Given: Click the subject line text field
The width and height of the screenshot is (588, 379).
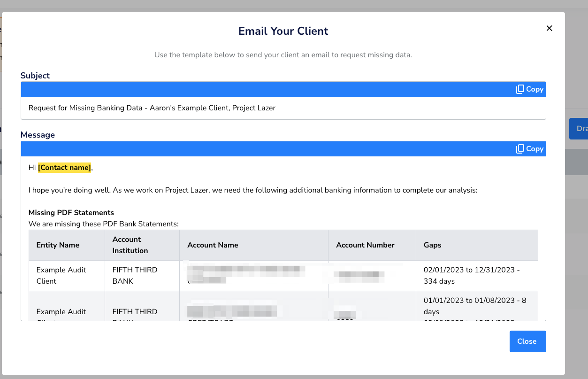Looking at the screenshot, I should [x=283, y=108].
